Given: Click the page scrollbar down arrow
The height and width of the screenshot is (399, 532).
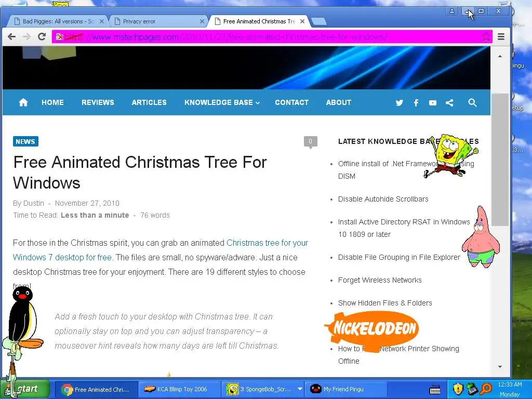Looking at the screenshot, I should pos(500,367).
